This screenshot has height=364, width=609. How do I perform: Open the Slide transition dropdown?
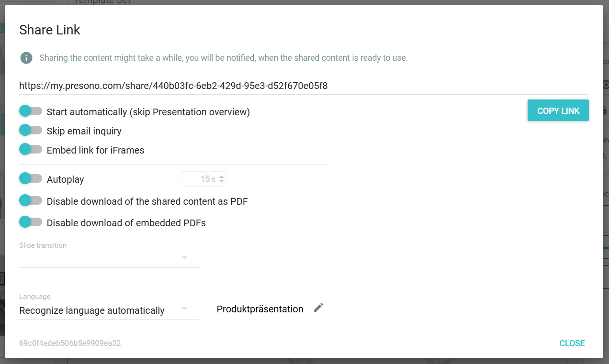[109, 258]
